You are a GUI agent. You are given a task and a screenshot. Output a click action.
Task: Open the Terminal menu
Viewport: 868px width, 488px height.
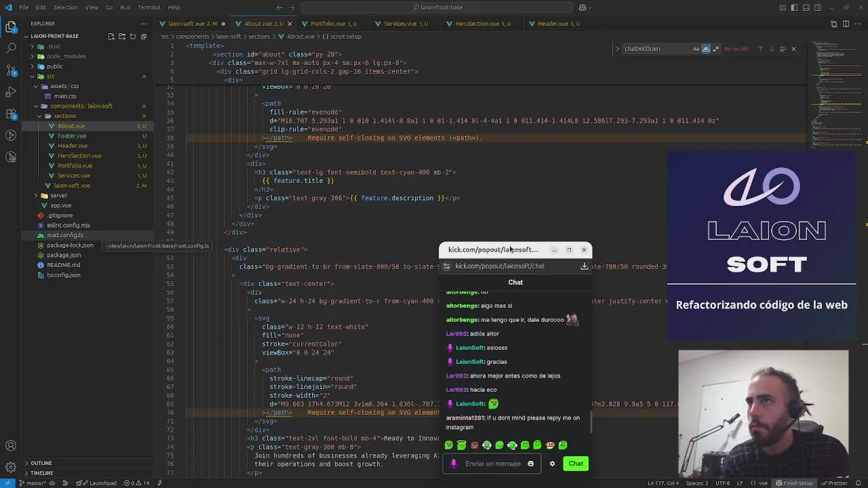click(149, 7)
